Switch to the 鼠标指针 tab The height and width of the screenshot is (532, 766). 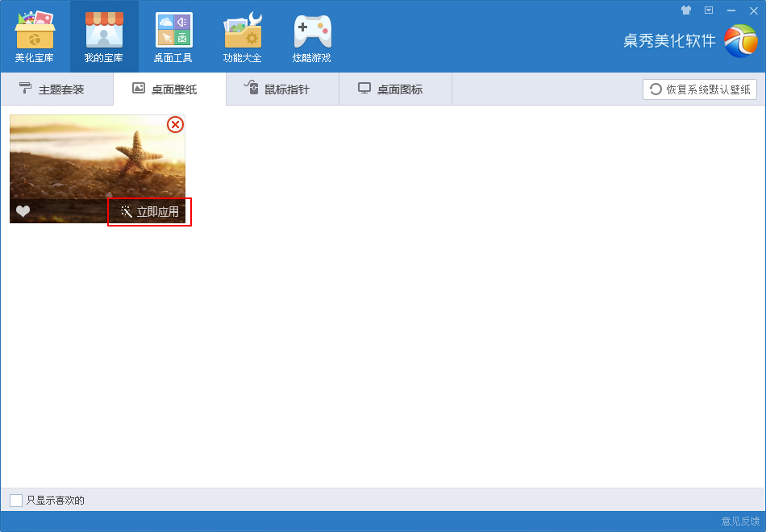pyautogui.click(x=283, y=89)
